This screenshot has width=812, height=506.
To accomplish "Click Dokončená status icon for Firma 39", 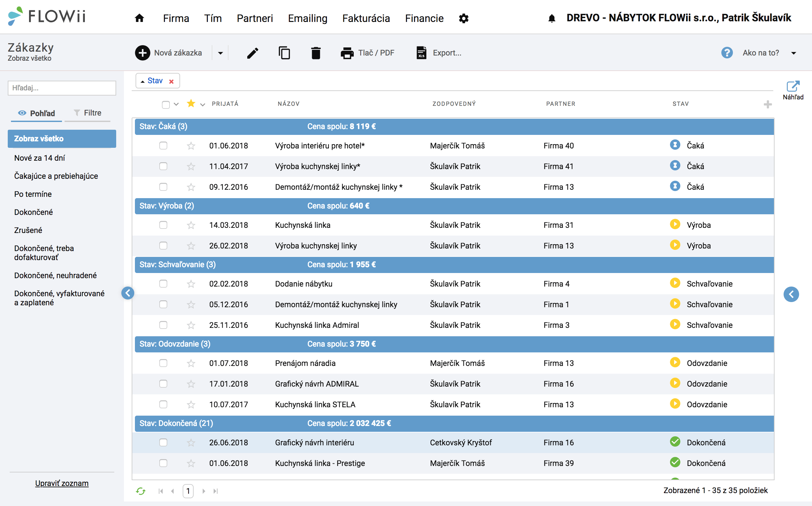I will click(x=675, y=462).
